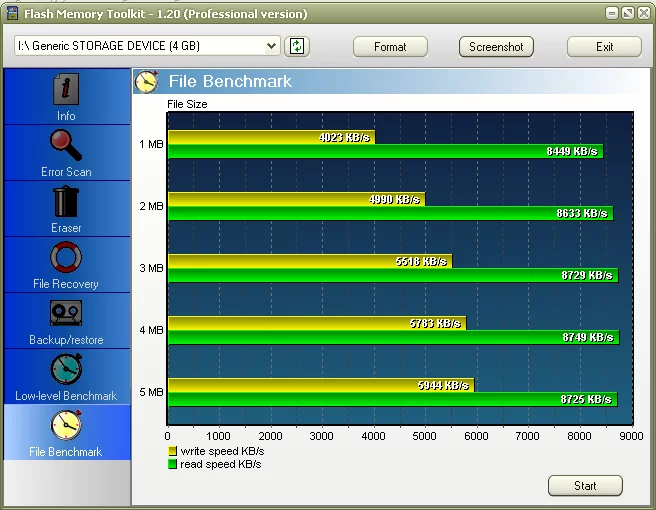656x510 pixels.
Task: Click the Exit button
Action: pyautogui.click(x=604, y=46)
